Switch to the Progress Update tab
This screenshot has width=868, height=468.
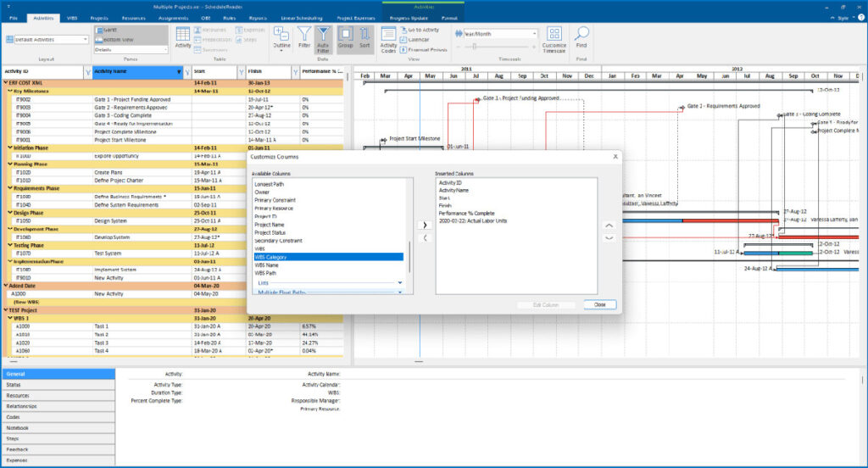click(x=409, y=19)
